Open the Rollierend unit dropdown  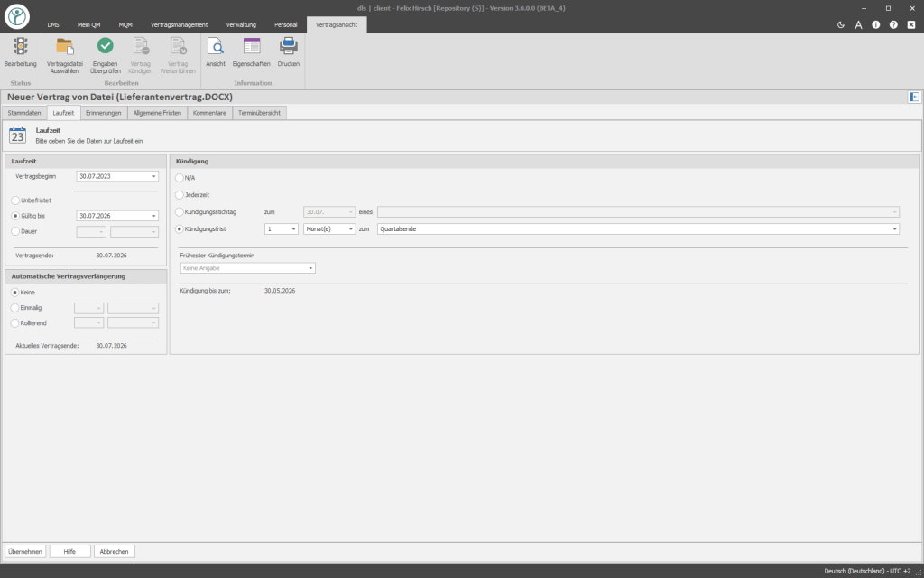pyautogui.click(x=134, y=322)
